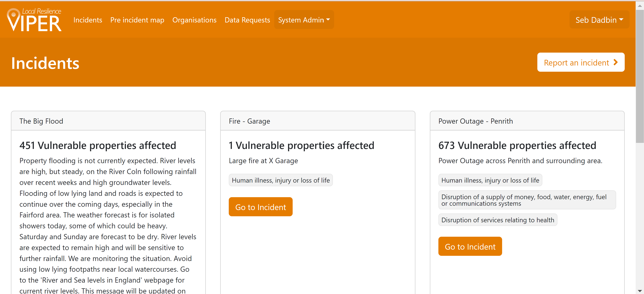Click the System Admin dropdown caret
644x294 pixels.
[x=328, y=19]
